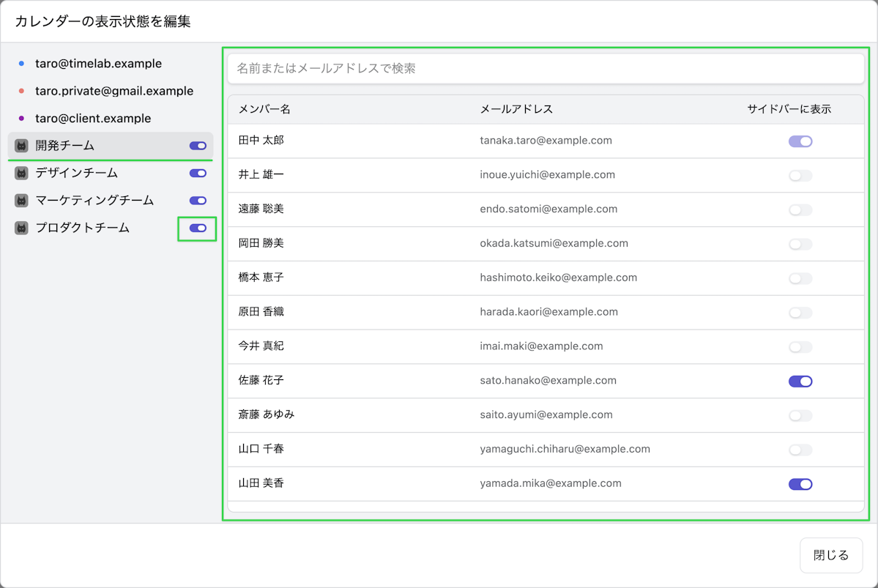This screenshot has width=878, height=588.
Task: Enable sidebar display for 井上 雄一
Action: [x=800, y=175]
